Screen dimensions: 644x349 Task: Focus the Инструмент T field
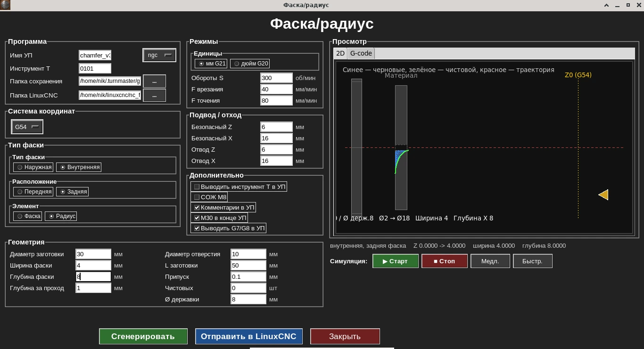[x=95, y=68]
